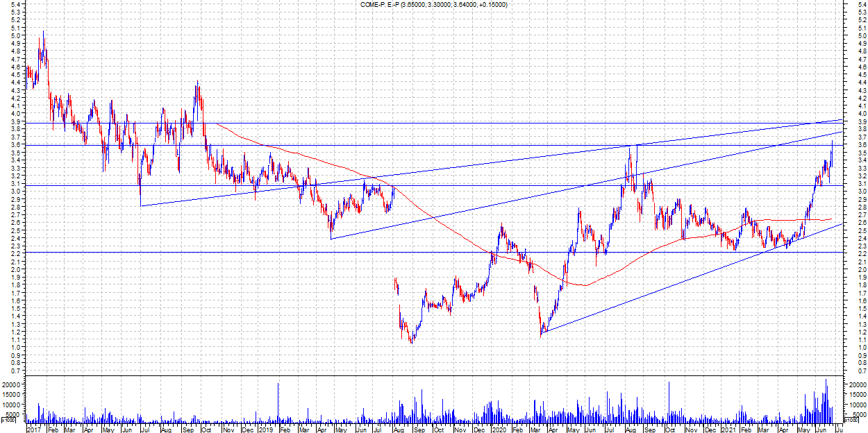Click the 2020 year label on time axis
Screen dimensions: 868x433
point(499,430)
